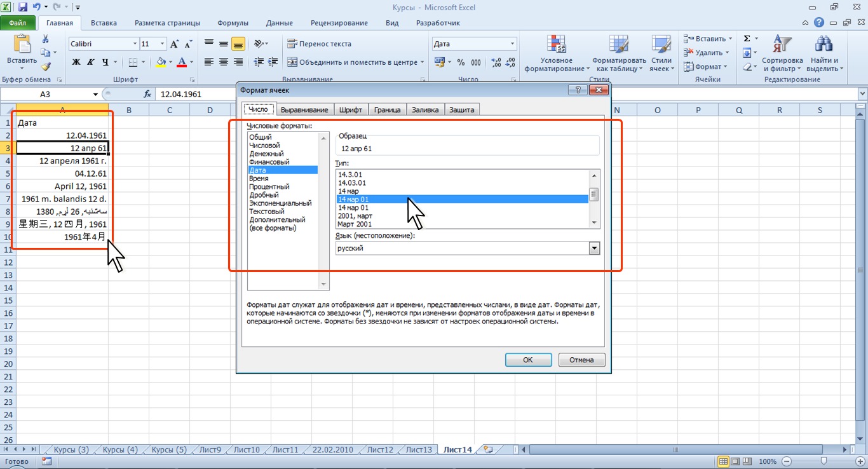
Task: Align text left
Action: click(209, 62)
